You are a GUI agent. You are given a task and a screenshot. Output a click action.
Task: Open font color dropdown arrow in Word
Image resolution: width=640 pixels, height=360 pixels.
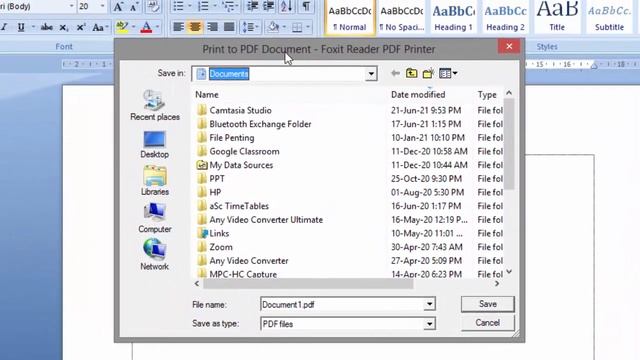coord(158,27)
